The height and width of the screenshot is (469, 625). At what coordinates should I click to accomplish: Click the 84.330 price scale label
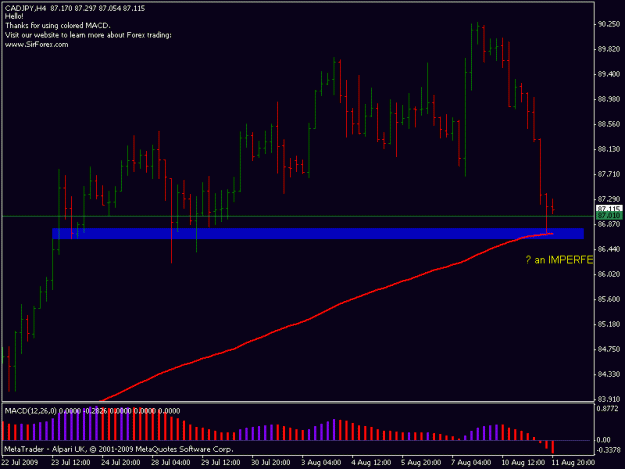609,375
